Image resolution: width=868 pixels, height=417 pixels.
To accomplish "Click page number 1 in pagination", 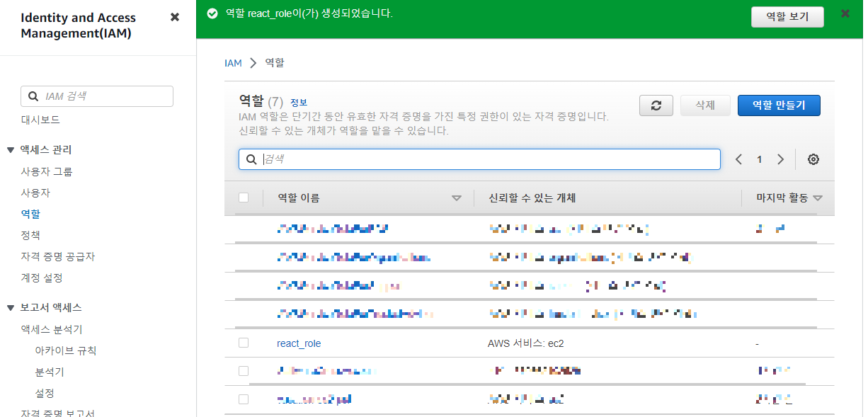I will click(x=759, y=159).
